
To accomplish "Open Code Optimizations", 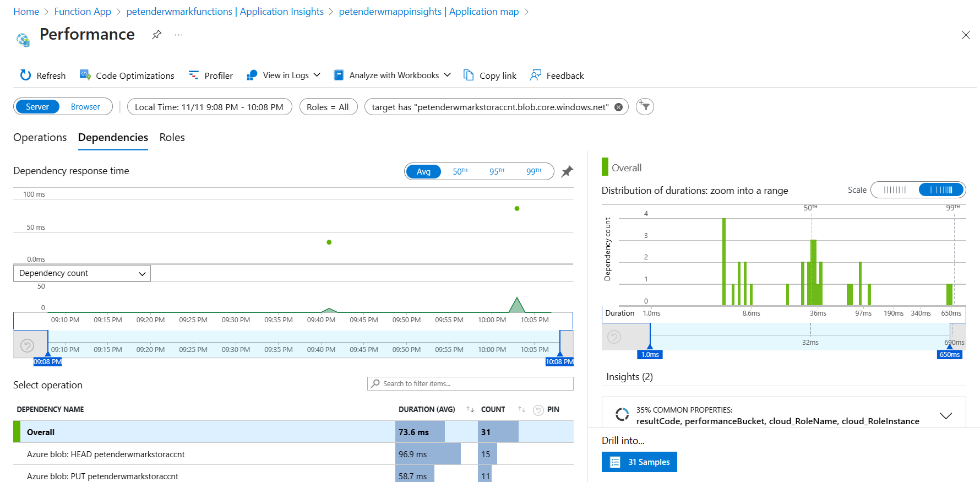I will coord(127,75).
